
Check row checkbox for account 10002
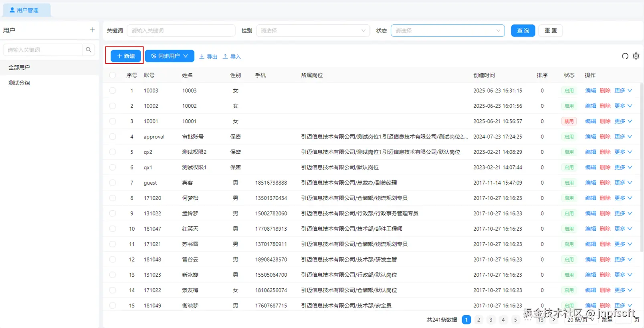(113, 106)
